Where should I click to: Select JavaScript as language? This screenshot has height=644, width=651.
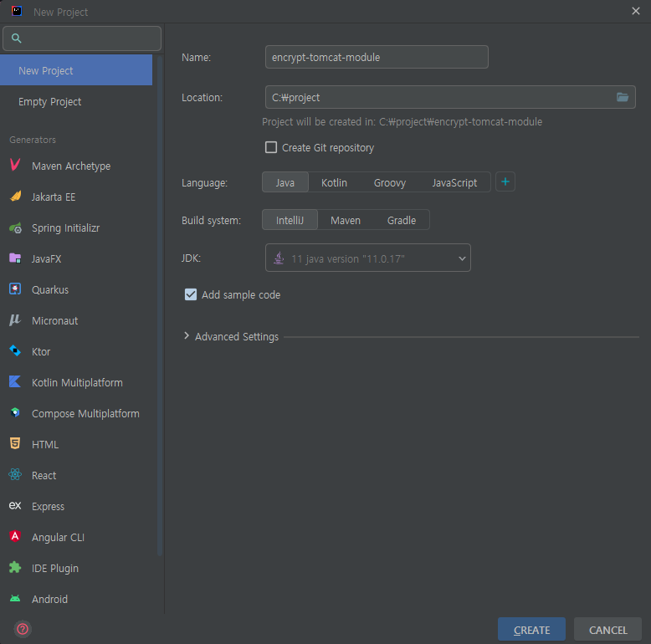(x=454, y=182)
